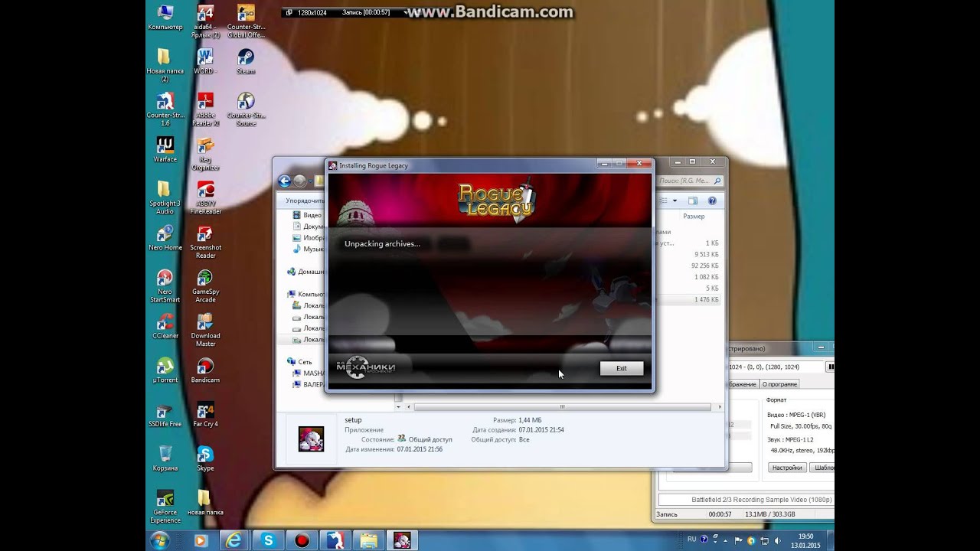Open the Корзина recycle bin

(x=165, y=458)
